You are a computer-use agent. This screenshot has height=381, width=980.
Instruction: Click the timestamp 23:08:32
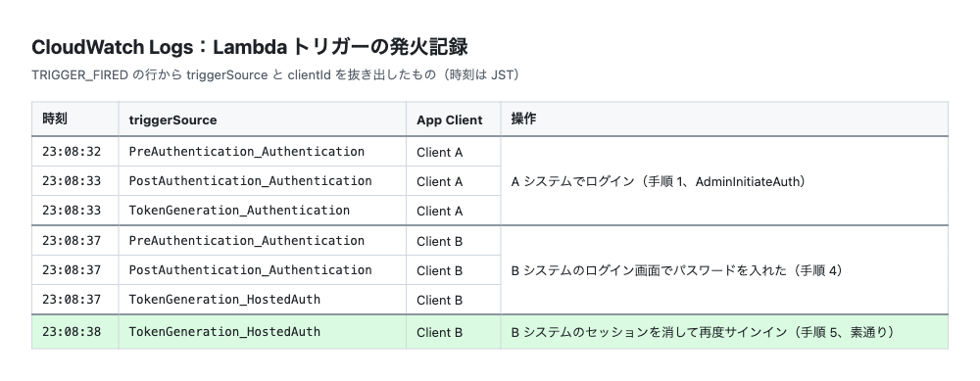72,152
